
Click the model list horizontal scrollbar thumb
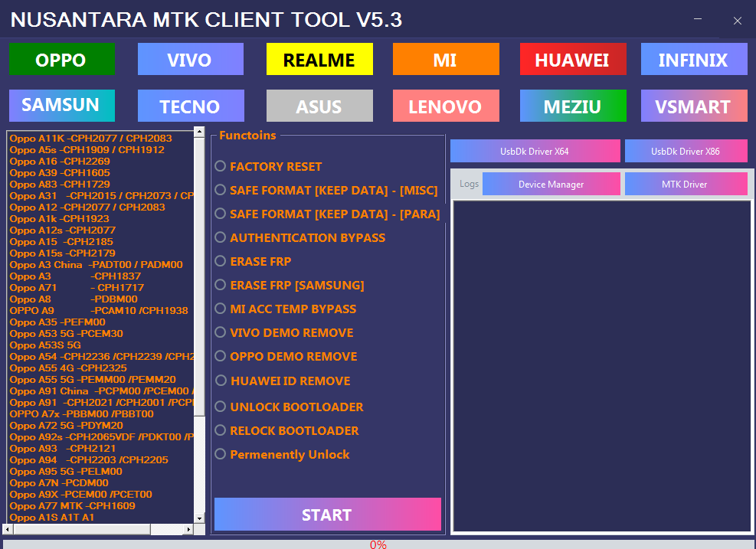point(82,529)
